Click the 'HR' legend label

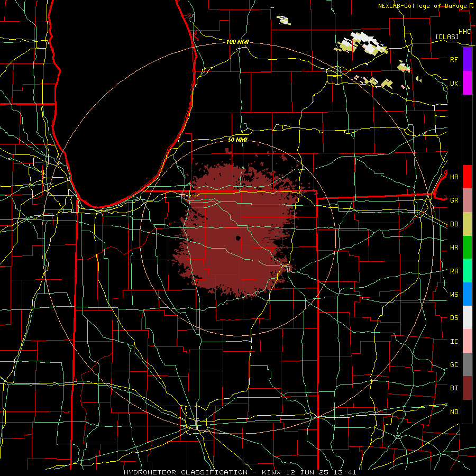(454, 248)
